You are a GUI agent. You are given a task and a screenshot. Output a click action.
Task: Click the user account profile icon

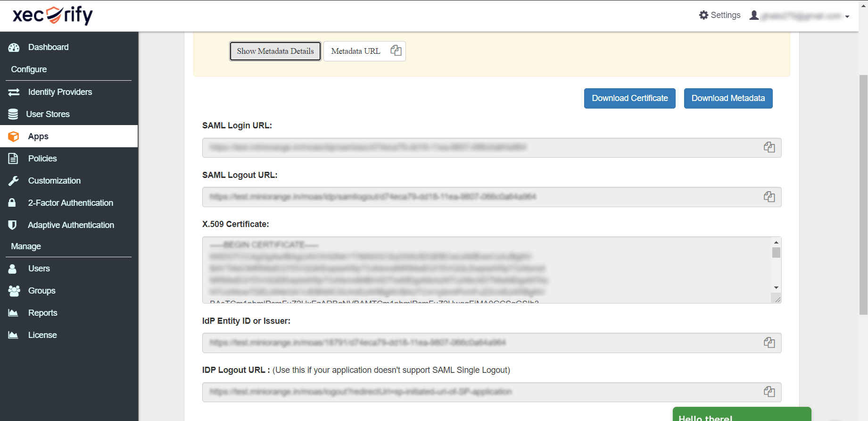[x=754, y=15]
